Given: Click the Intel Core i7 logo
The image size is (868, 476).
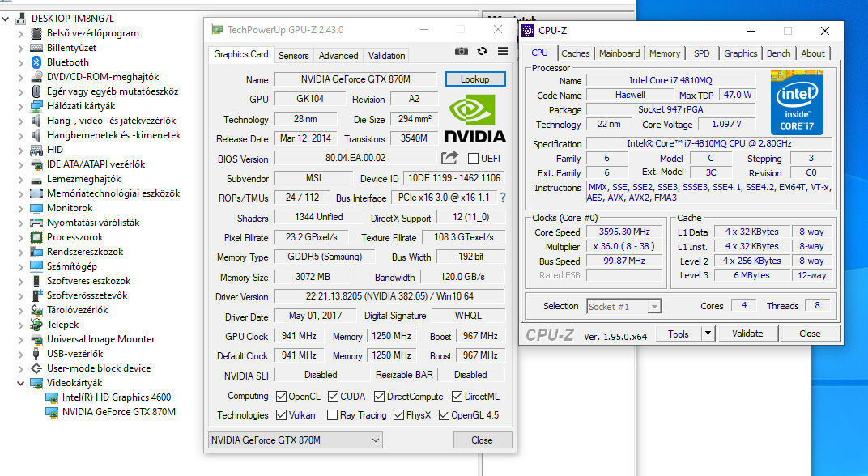Looking at the screenshot, I should [797, 102].
